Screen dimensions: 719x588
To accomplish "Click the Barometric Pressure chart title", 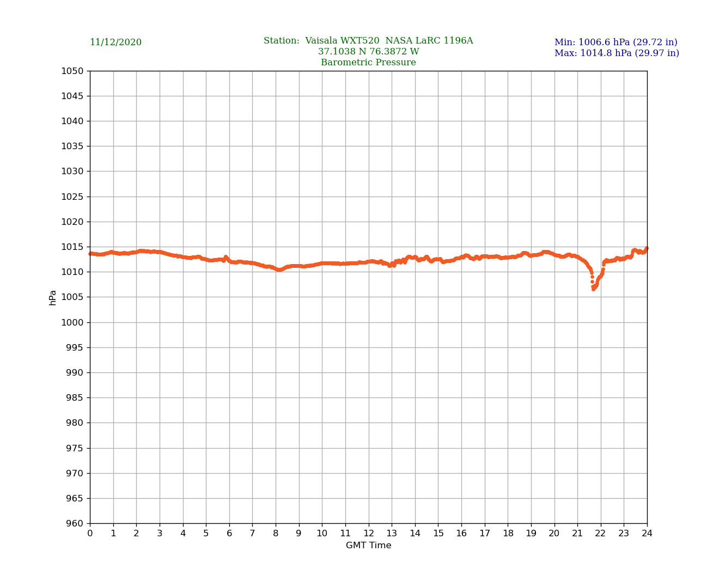I will pyautogui.click(x=368, y=63).
